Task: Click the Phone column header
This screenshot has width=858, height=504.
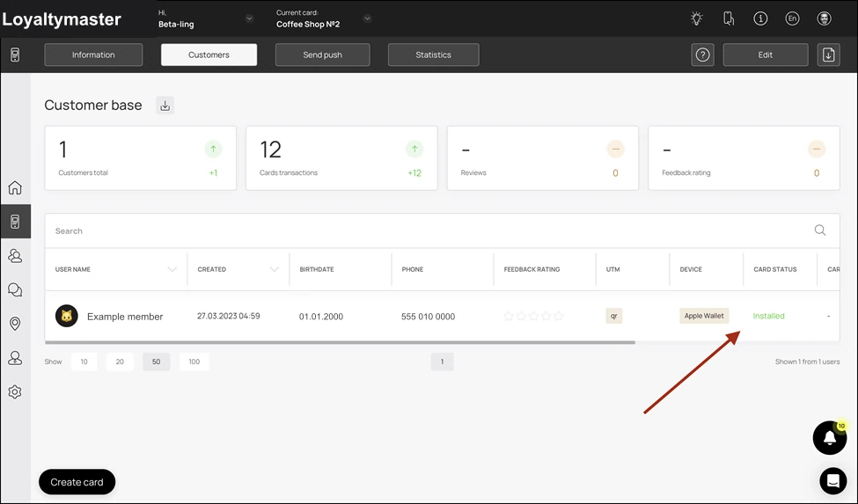Action: point(413,269)
